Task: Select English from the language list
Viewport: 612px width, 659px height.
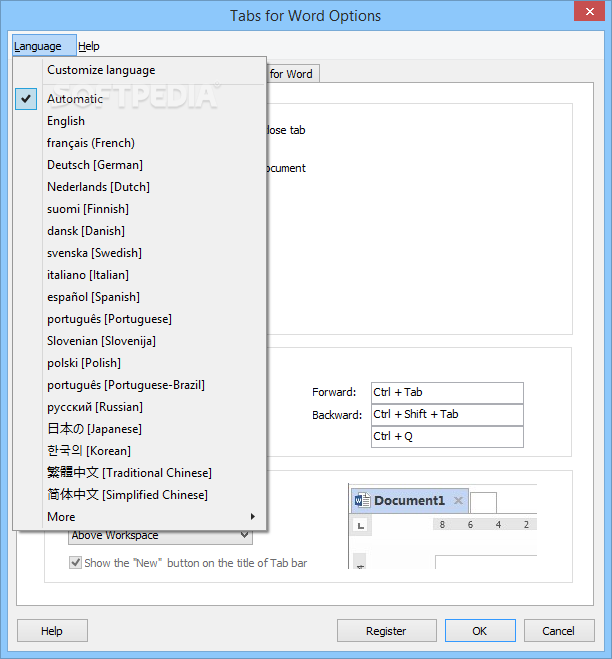Action: pos(140,121)
